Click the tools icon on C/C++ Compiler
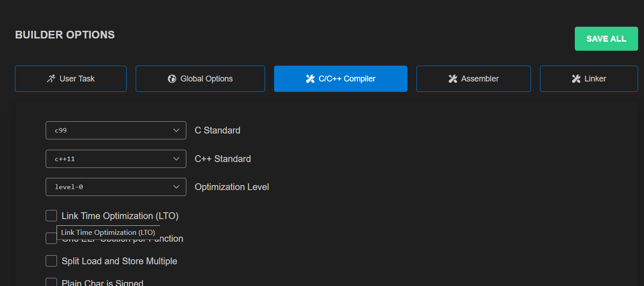Image resolution: width=644 pixels, height=286 pixels. [x=310, y=79]
